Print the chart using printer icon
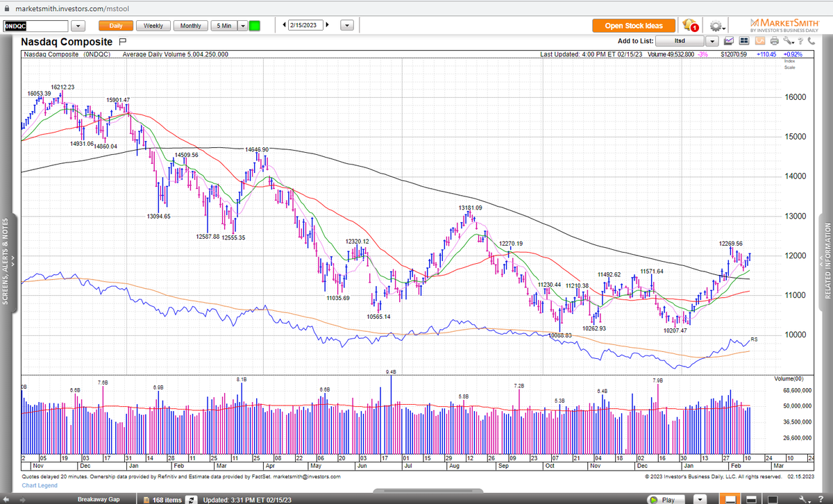This screenshot has width=833, height=504. tap(774, 41)
